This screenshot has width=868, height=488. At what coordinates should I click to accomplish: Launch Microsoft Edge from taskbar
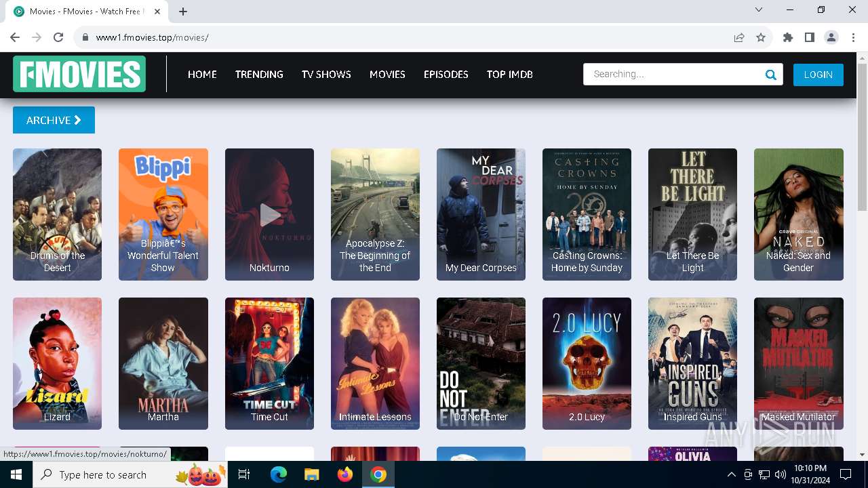click(279, 474)
